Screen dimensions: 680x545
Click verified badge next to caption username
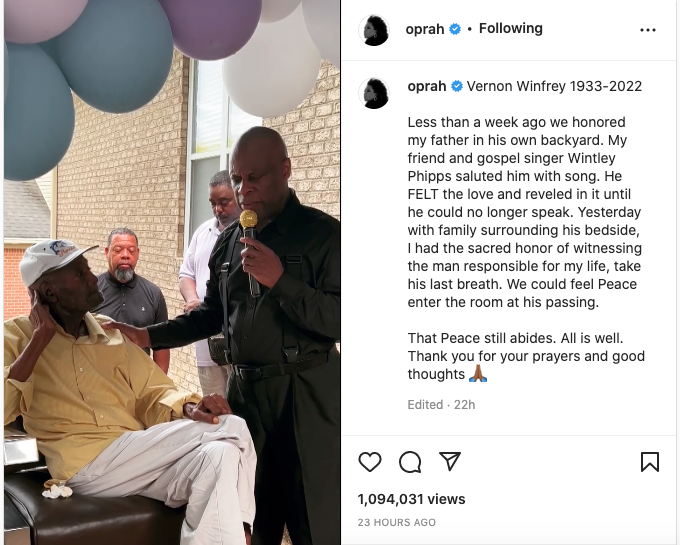[x=457, y=86]
